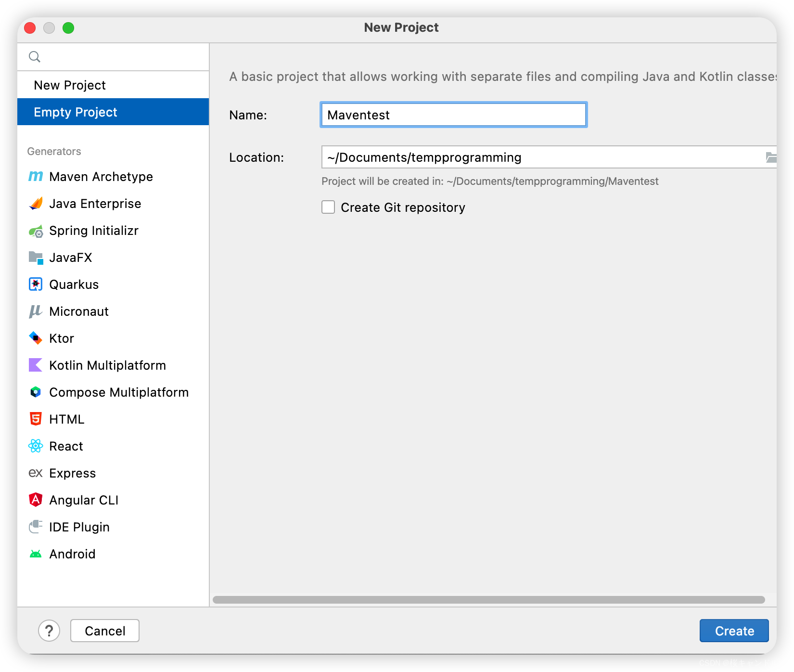
Task: Open help via question mark button
Action: coord(49,631)
